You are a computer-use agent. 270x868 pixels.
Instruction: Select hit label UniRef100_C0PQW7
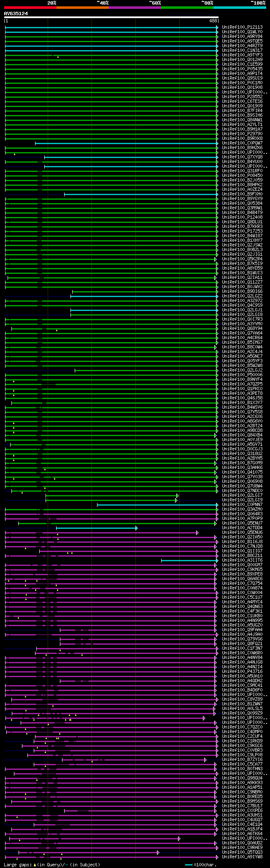242,143
